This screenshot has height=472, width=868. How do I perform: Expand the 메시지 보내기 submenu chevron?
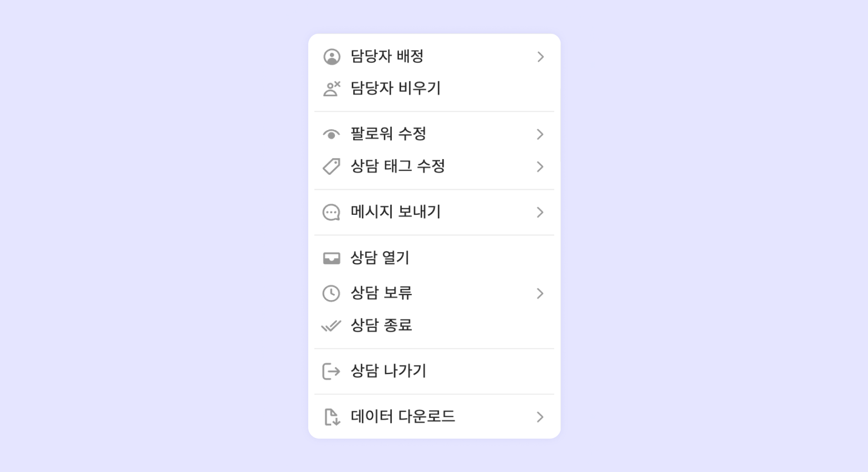click(540, 212)
